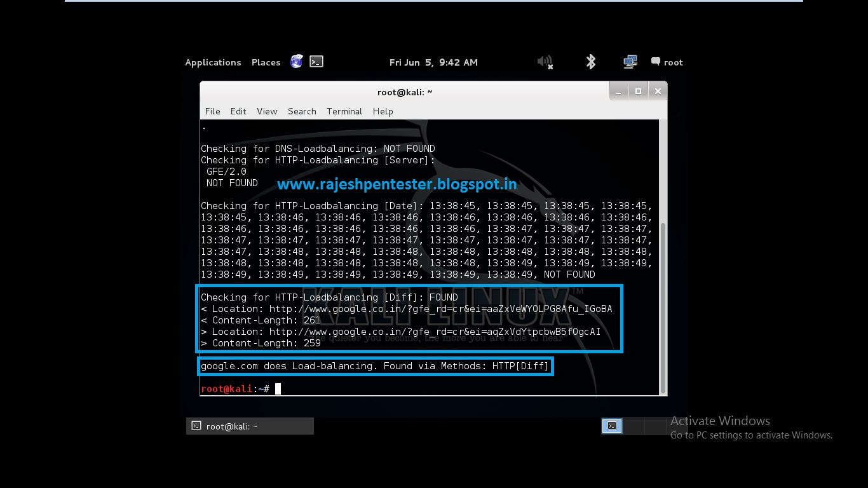
Task: Open the Iceweasel web browser launcher
Action: pos(296,62)
